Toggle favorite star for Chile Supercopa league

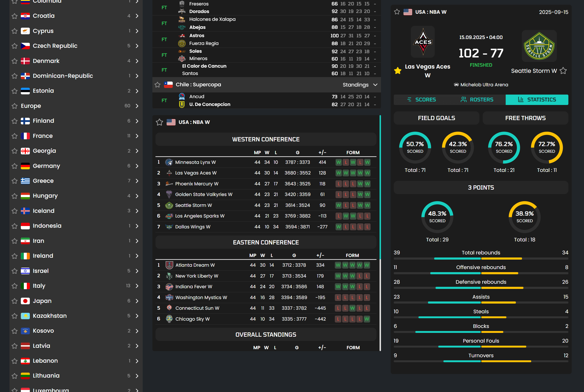point(157,85)
